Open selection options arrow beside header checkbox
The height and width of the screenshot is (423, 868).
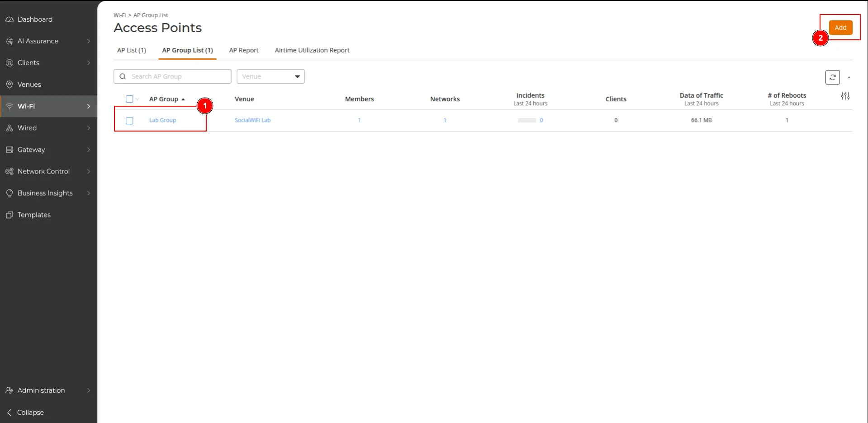[137, 99]
